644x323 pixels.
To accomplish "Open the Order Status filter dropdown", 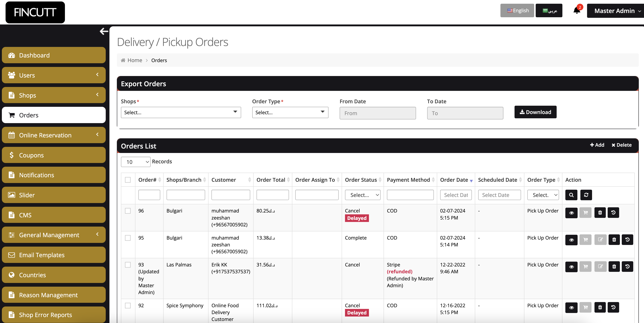I will click(x=362, y=195).
